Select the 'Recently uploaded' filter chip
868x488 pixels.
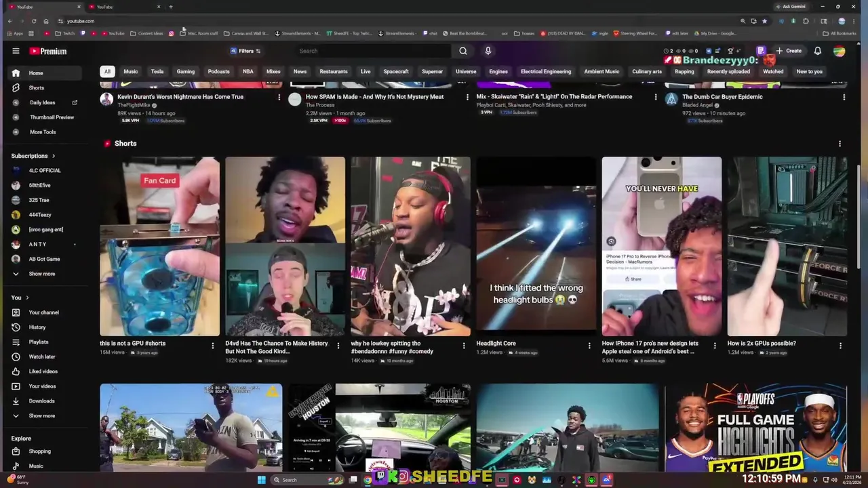click(x=728, y=71)
